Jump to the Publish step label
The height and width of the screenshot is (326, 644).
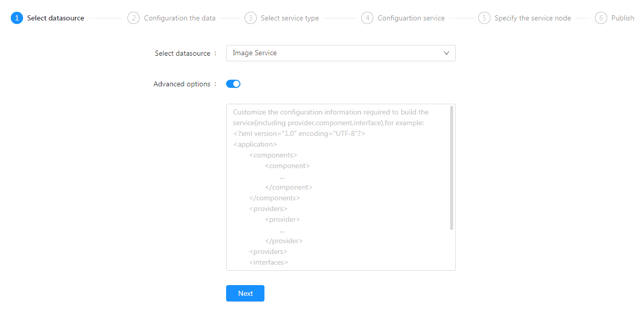(x=623, y=18)
